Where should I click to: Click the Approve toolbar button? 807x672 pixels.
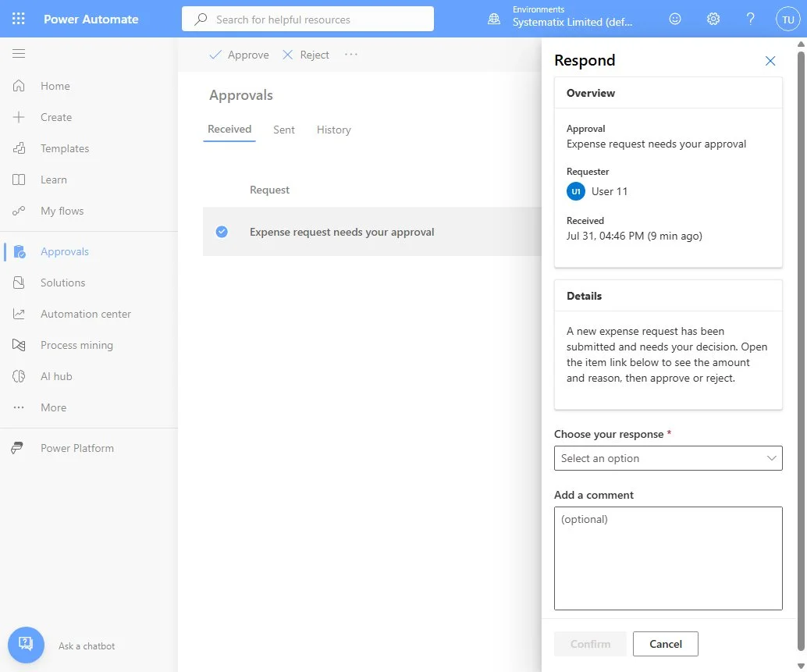(240, 55)
